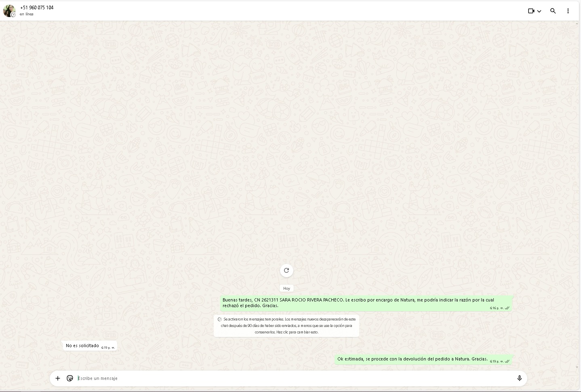Click the temporary messages notice to change setting
This screenshot has width=581, height=392.
(286, 325)
